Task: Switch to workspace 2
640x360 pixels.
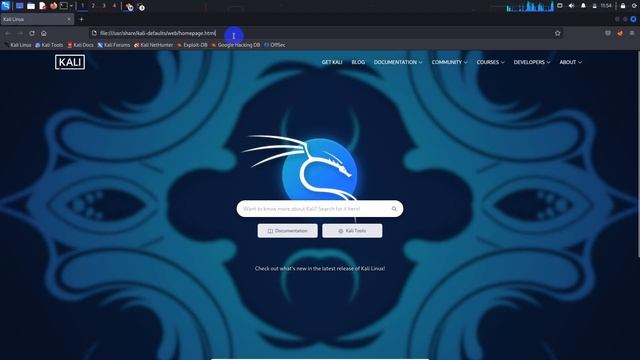Action: (x=93, y=6)
